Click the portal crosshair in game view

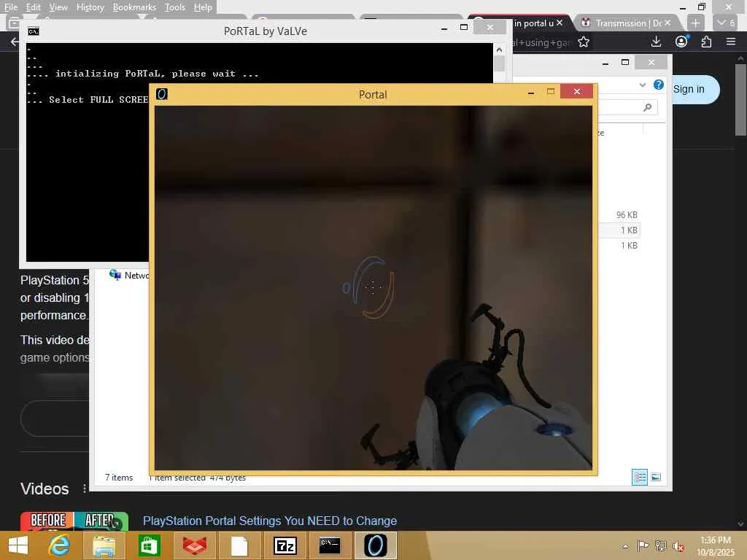373,287
